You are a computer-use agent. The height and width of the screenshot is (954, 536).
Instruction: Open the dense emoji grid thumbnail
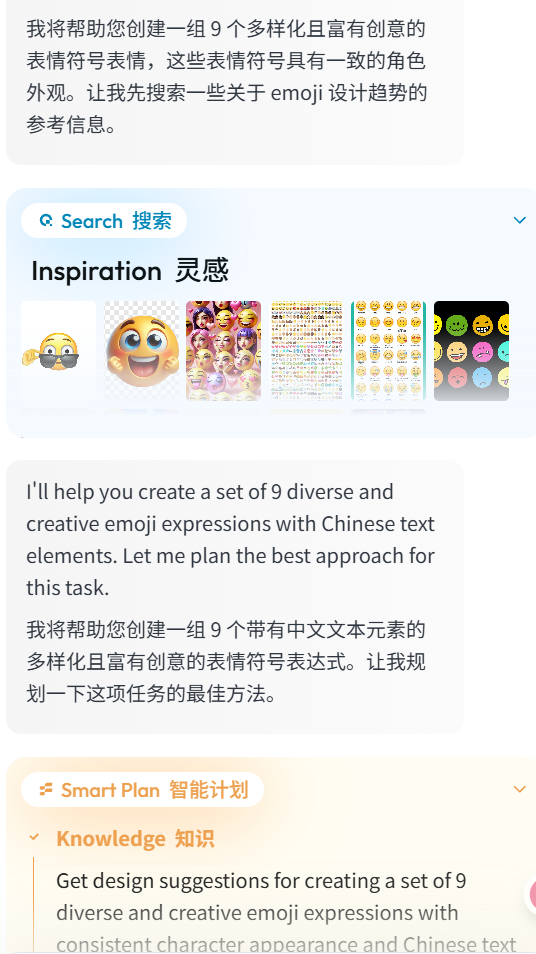(x=306, y=351)
